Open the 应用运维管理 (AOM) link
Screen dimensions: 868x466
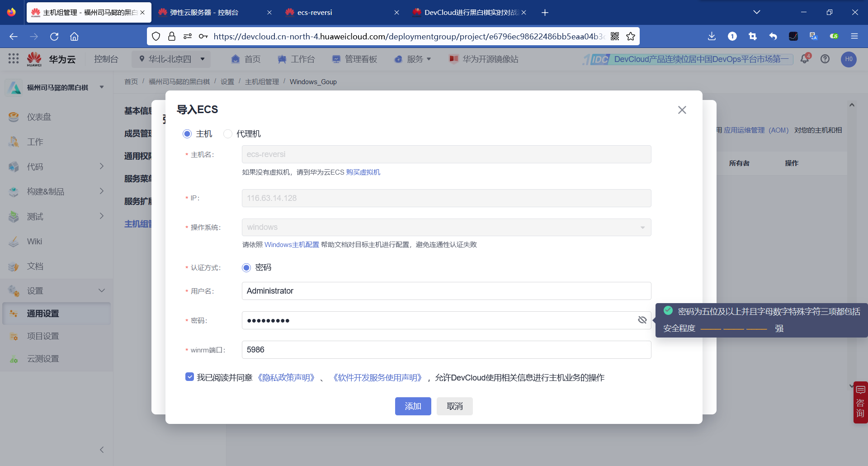[756, 130]
